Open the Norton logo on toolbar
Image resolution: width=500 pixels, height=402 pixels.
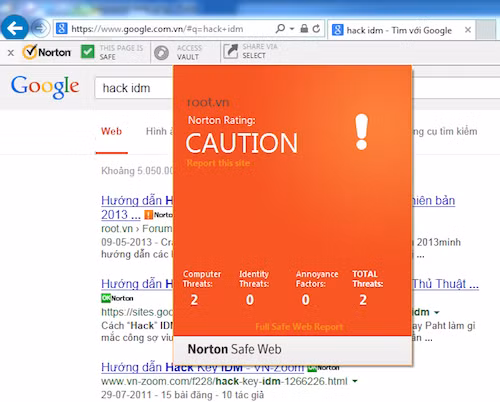[47, 52]
